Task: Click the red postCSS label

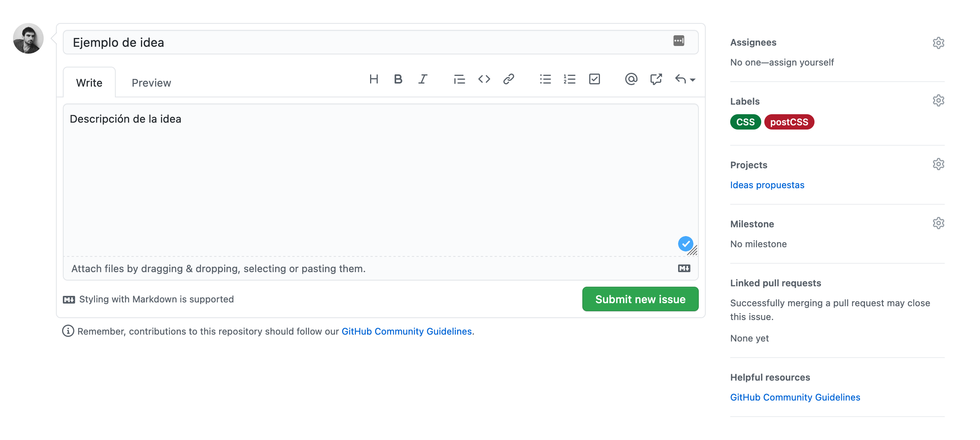Action: pyautogui.click(x=789, y=122)
